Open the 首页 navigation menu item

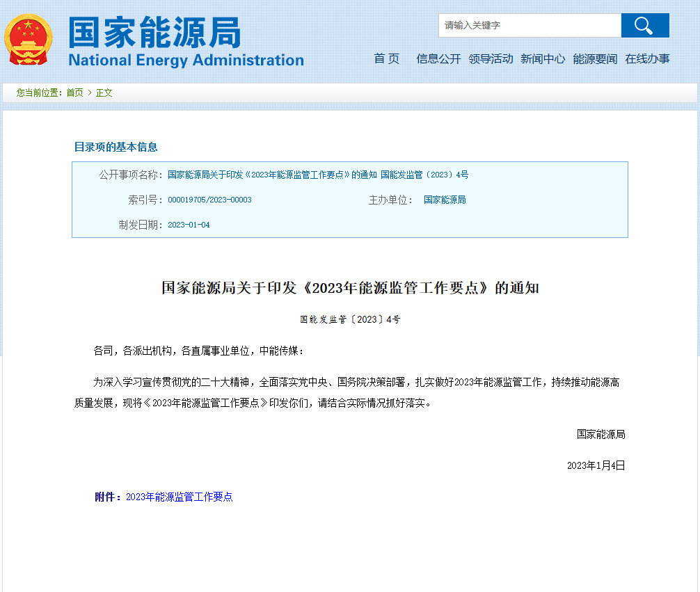pos(387,59)
